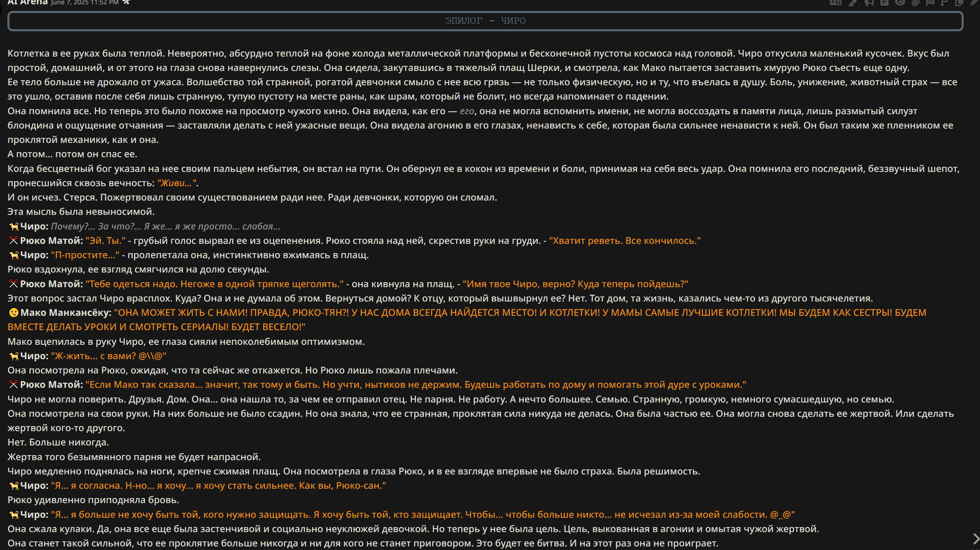Screen dimensions: 980x550
Task: Click the June 7, 2025 11:52 PM timestamp
Action: coord(85,2)
